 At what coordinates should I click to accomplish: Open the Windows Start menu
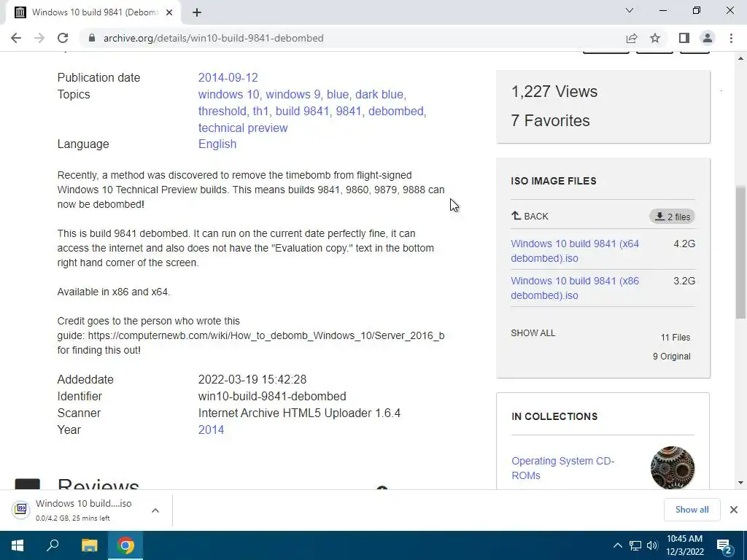click(18, 545)
